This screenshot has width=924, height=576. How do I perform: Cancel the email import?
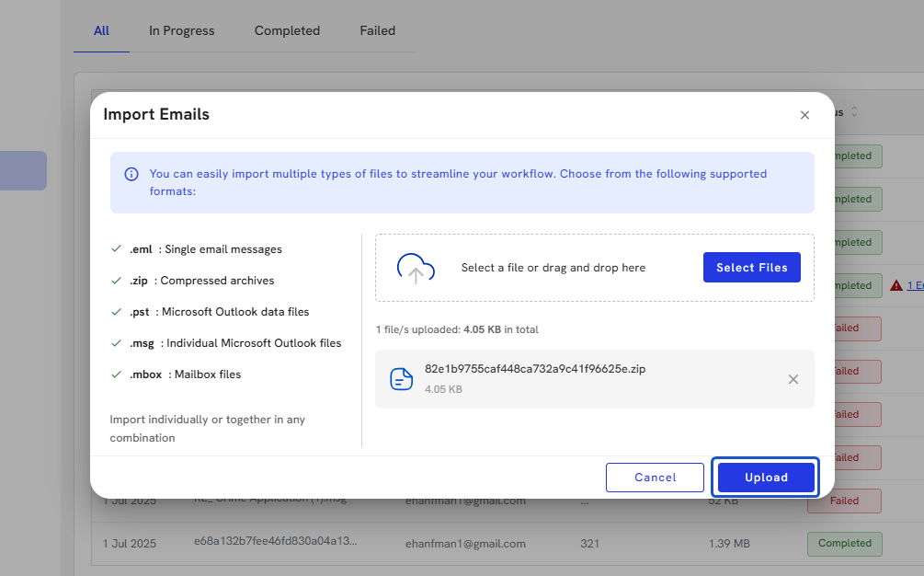(655, 478)
